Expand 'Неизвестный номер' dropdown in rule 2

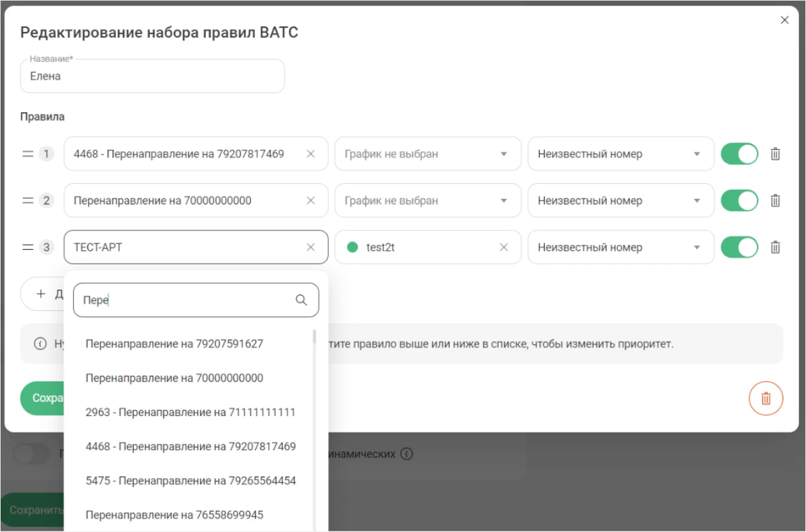[x=621, y=201]
